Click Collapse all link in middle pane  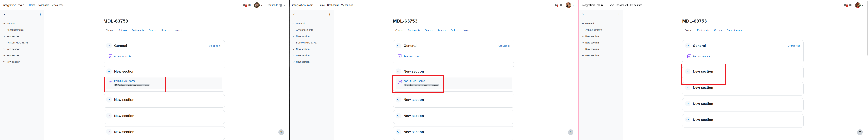click(x=504, y=46)
